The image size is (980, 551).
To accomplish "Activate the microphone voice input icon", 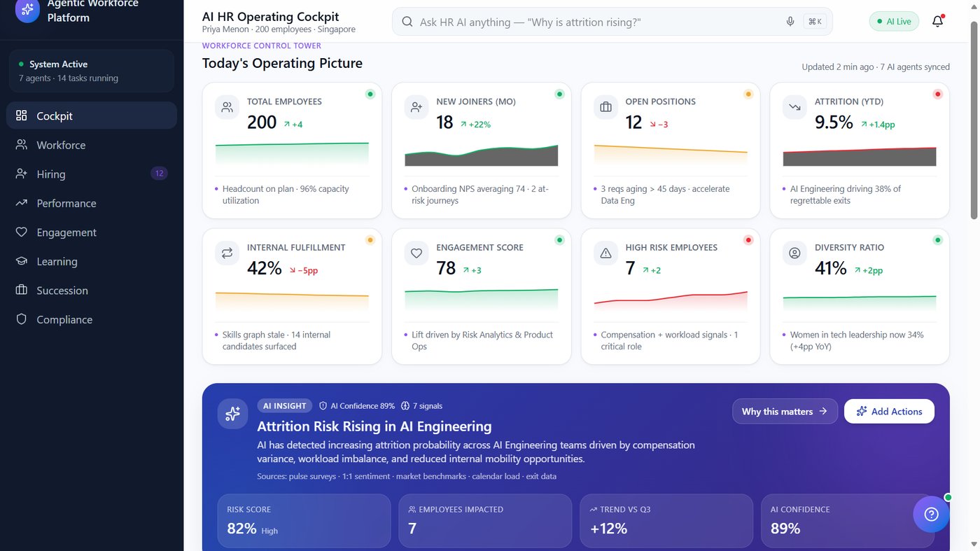I will point(790,22).
